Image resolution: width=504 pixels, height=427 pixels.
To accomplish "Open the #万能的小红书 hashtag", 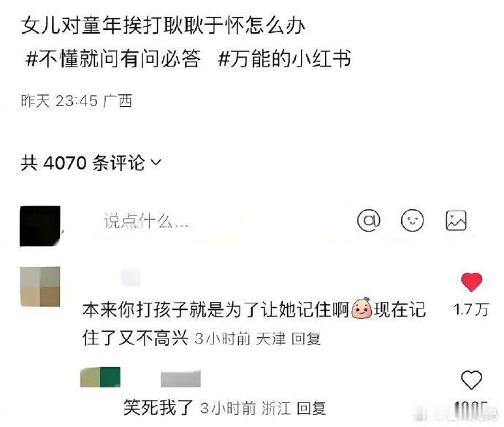I will [284, 59].
